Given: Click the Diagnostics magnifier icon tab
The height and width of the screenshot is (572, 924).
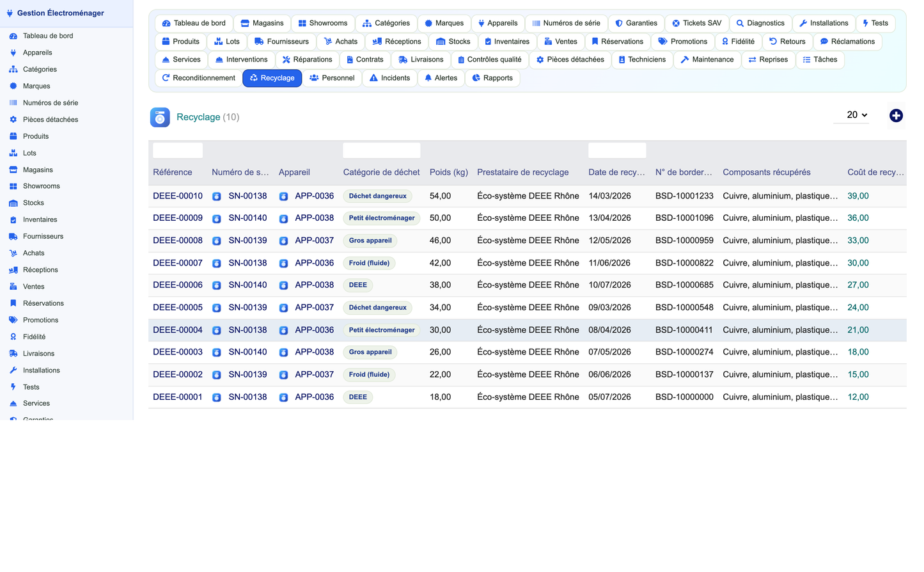Looking at the screenshot, I should pos(740,23).
